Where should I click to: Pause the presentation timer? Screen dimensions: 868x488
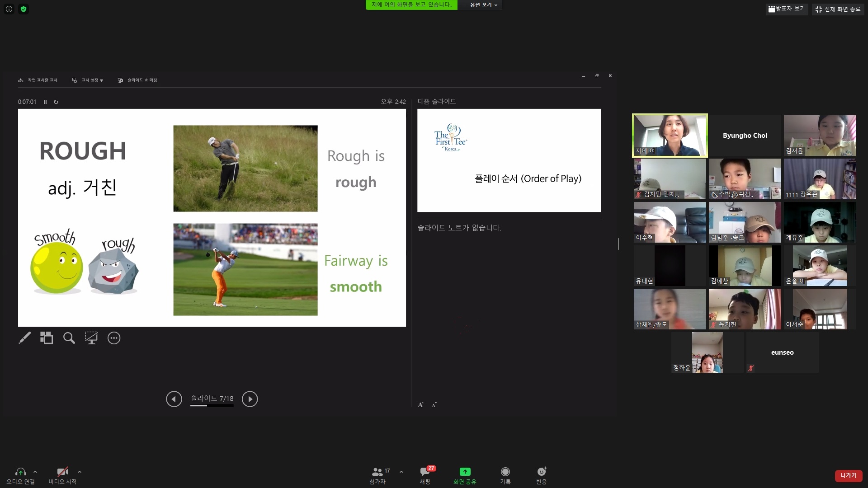pyautogui.click(x=45, y=102)
